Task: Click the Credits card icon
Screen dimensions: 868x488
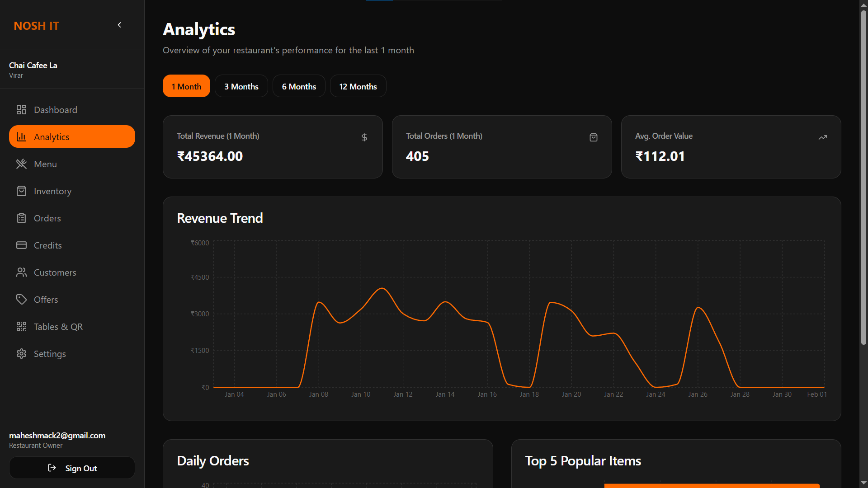Action: pos(21,245)
